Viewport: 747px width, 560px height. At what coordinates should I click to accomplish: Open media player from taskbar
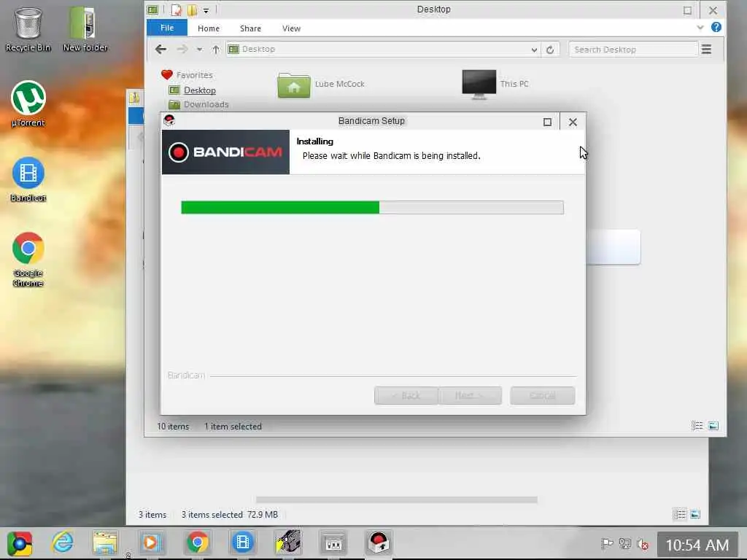pyautogui.click(x=151, y=542)
